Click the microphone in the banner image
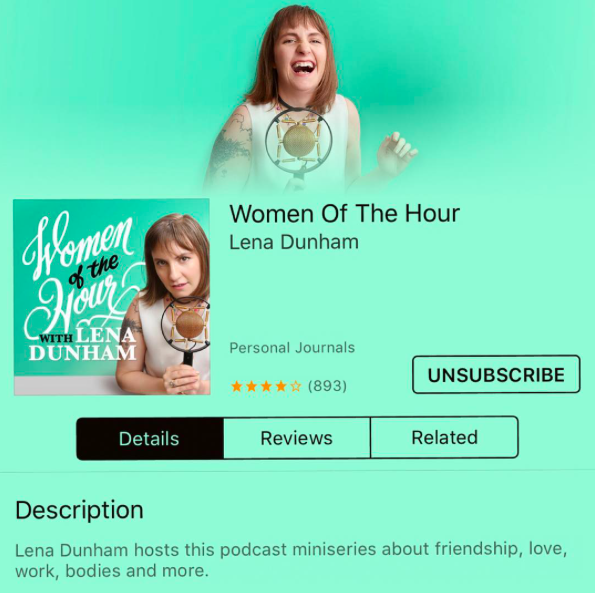 point(299,142)
